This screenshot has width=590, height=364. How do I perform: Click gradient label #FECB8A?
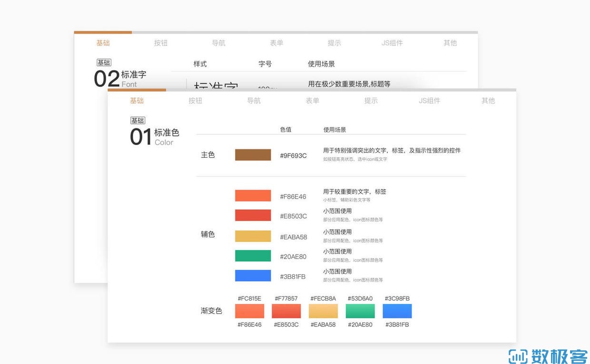tap(323, 298)
